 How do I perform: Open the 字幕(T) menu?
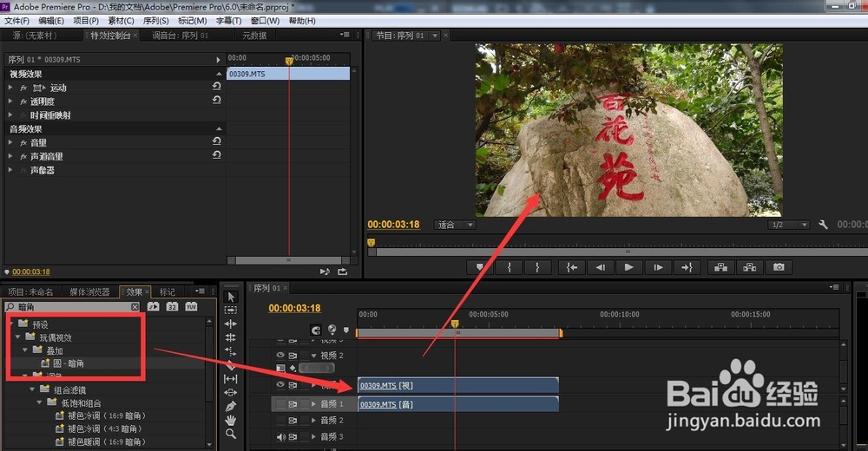[228, 21]
